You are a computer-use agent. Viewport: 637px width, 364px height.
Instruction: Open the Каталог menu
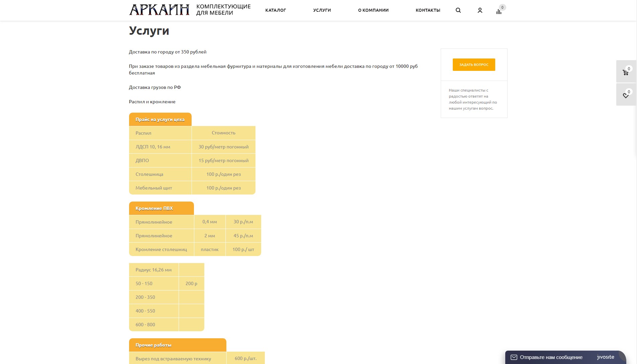tap(276, 10)
